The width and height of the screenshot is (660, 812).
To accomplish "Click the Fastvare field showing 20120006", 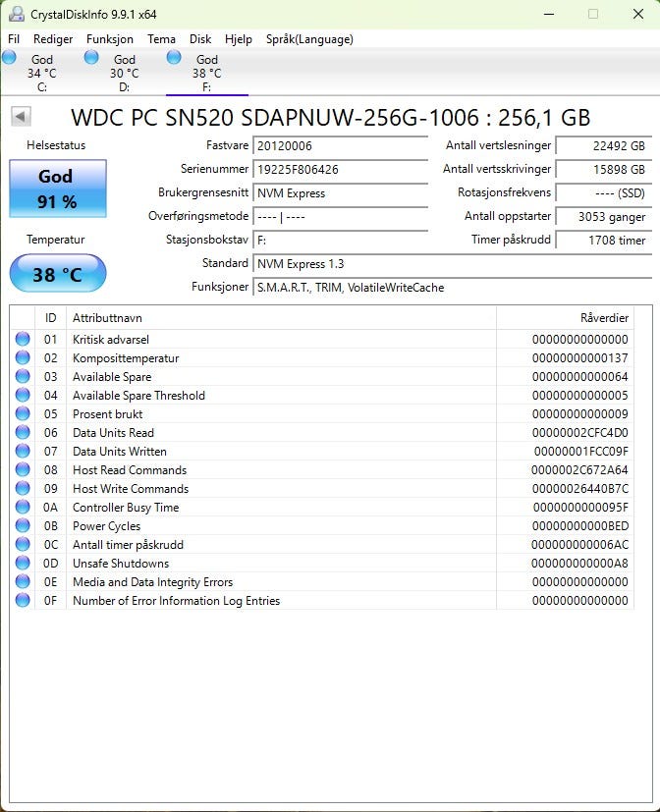I will pos(341,145).
